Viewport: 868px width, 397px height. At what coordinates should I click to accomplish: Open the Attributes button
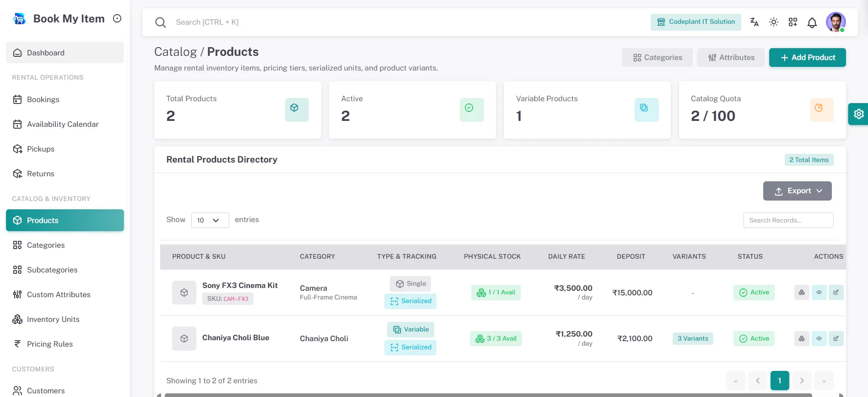pyautogui.click(x=731, y=57)
